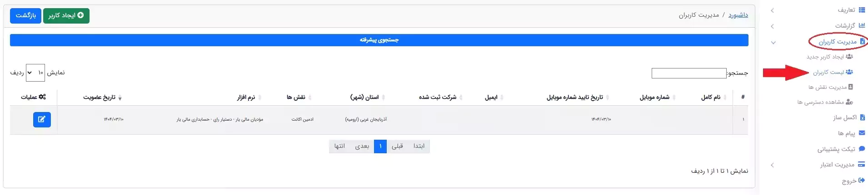Click the blue بازگشت button
Image resolution: width=868 pixels, height=195 pixels.
(x=25, y=15)
